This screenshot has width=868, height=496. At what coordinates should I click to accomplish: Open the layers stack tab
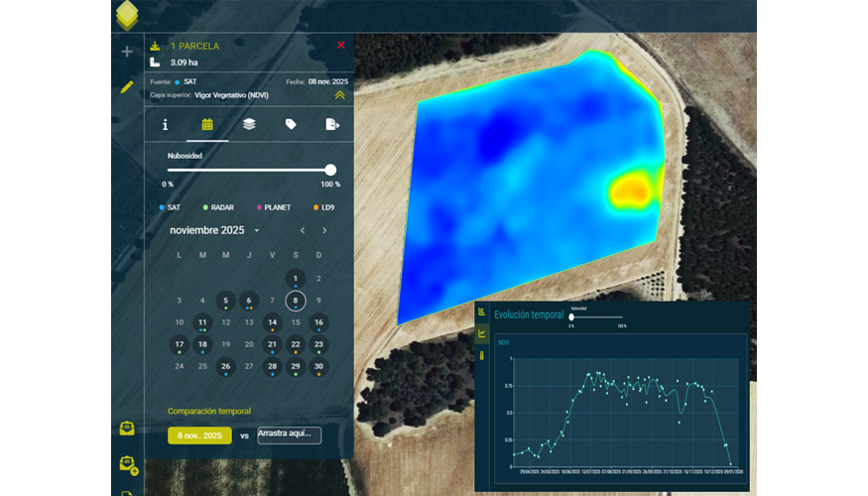(249, 124)
